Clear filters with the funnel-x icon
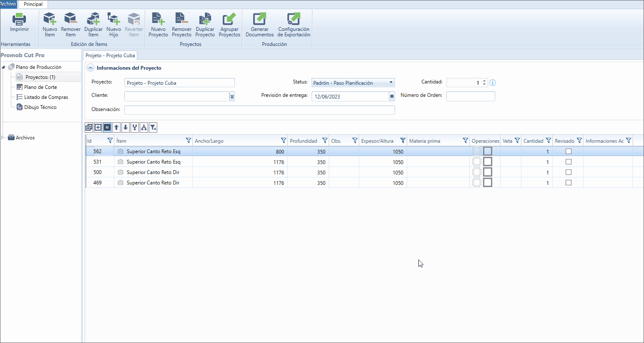644x343 pixels. tap(153, 128)
